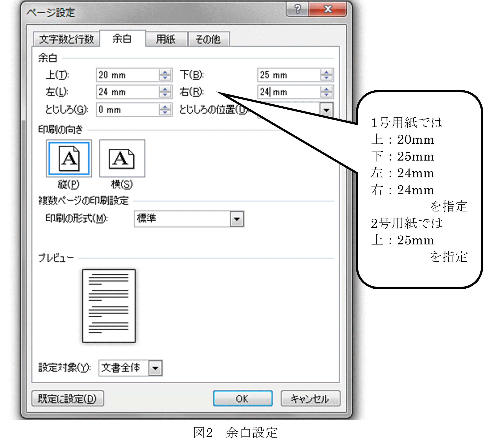The width and height of the screenshot is (483, 448).
Task: Open the 用紙 tab
Action: coord(166,39)
